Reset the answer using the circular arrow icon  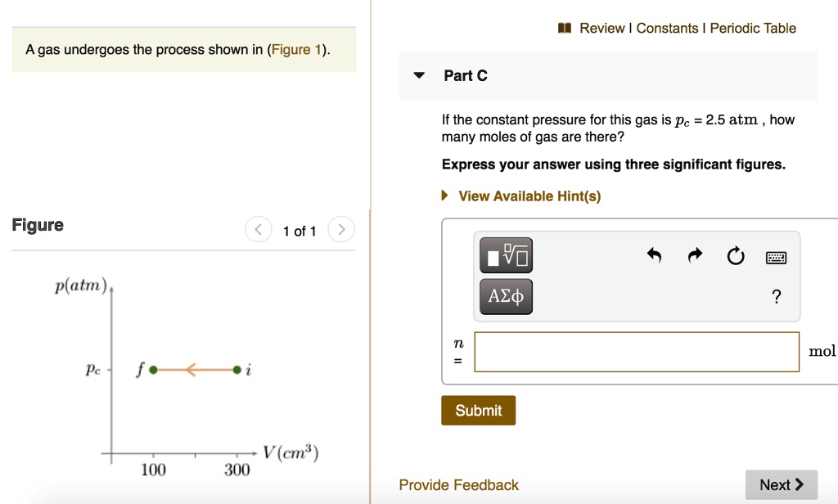click(x=735, y=255)
